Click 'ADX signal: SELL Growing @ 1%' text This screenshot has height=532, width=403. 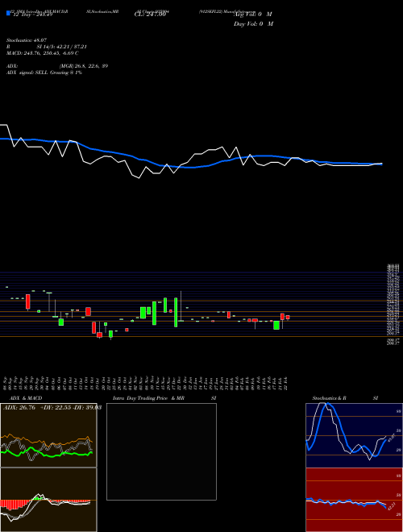coord(44,73)
